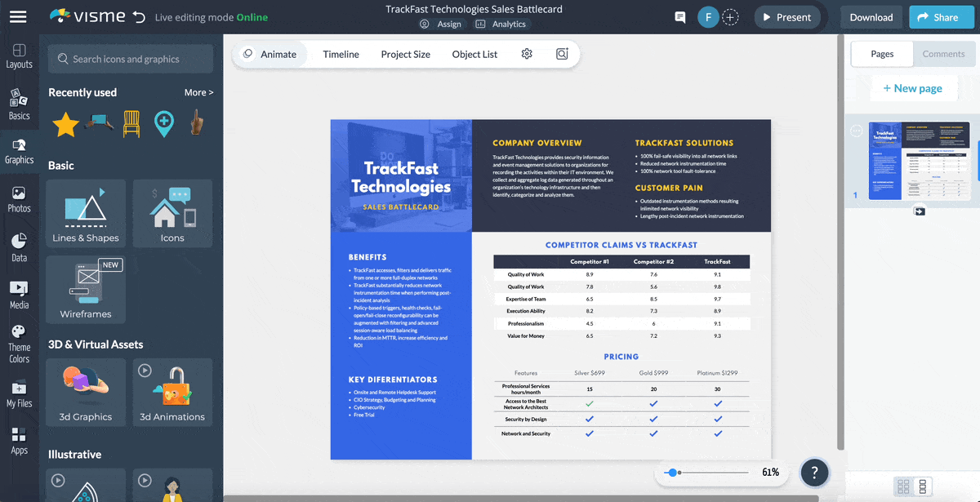Select the SALES BATTLECARD subtitle on canvas
The image size is (980, 502).
click(x=401, y=207)
